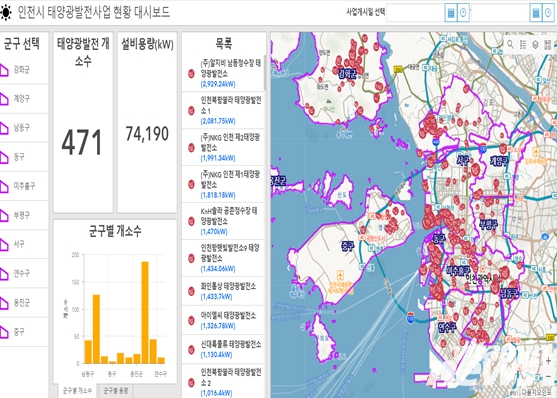Open the end date time picker
558x398 pixels.
[x=548, y=13]
